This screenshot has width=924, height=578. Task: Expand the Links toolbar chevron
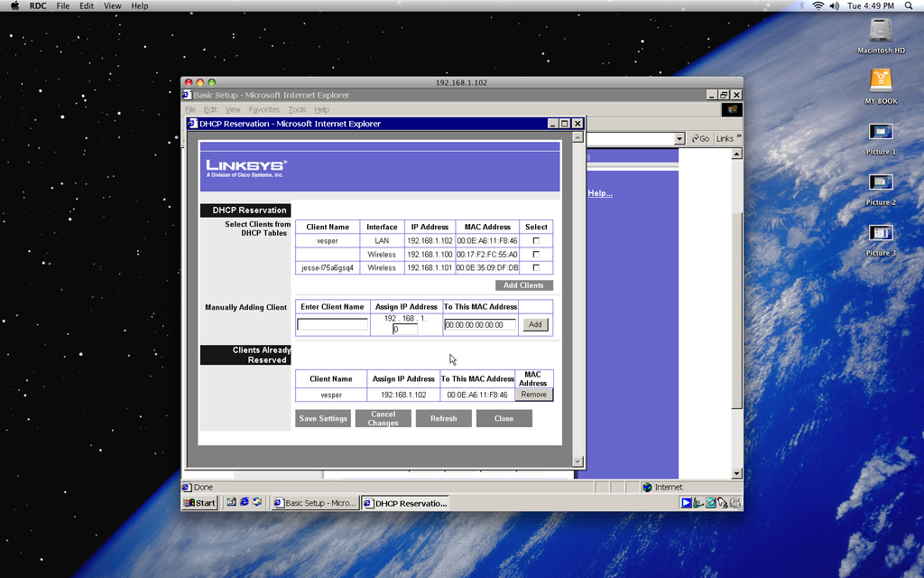(x=738, y=137)
